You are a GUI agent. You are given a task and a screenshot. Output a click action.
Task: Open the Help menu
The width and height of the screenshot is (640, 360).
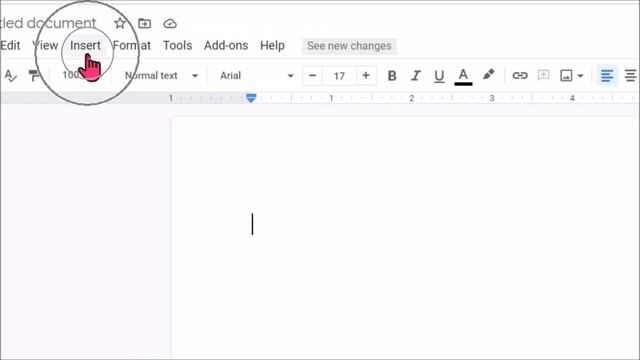272,45
